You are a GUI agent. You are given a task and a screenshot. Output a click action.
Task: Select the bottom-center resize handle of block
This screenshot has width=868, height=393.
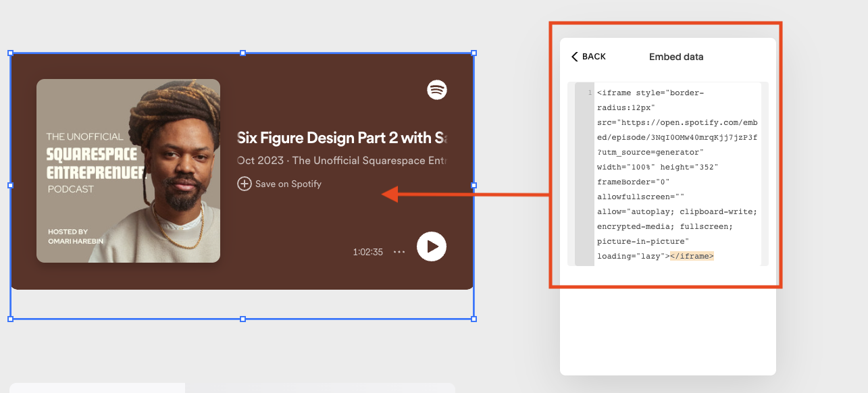point(242,319)
